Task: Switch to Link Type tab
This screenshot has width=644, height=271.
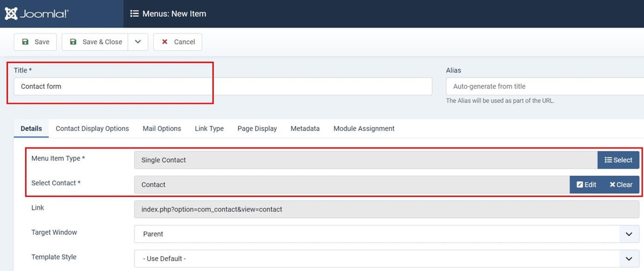Action: point(209,128)
